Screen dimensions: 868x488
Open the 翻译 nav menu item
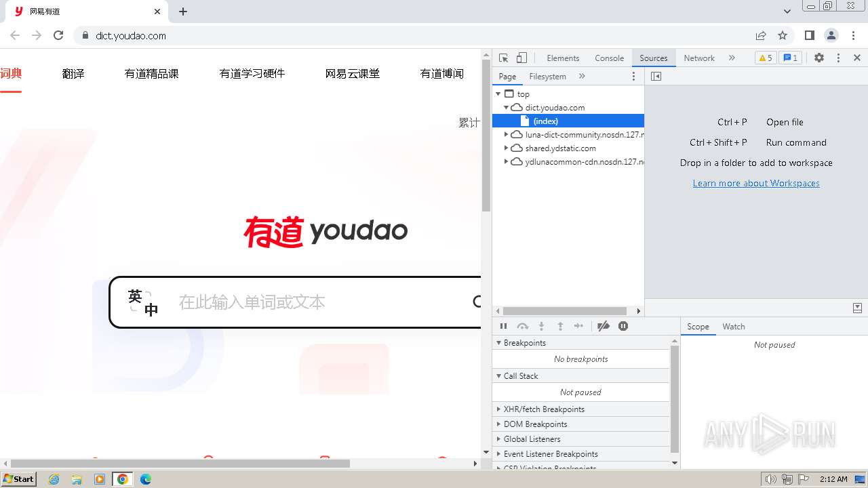(73, 74)
